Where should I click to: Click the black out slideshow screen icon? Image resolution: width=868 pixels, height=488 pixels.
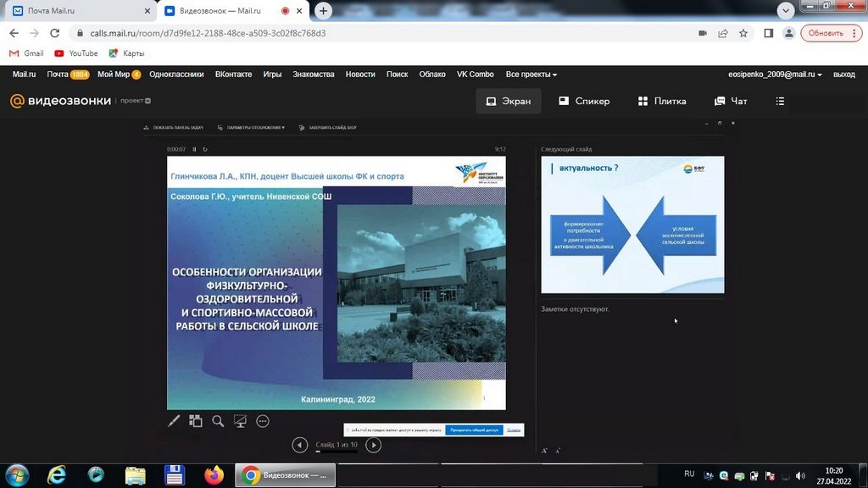tap(240, 421)
